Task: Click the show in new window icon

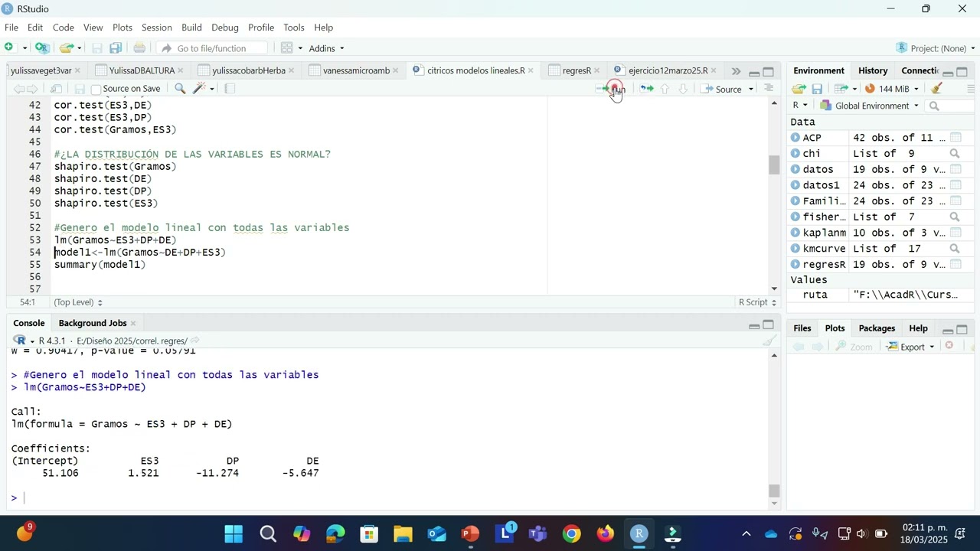Action: [x=56, y=89]
